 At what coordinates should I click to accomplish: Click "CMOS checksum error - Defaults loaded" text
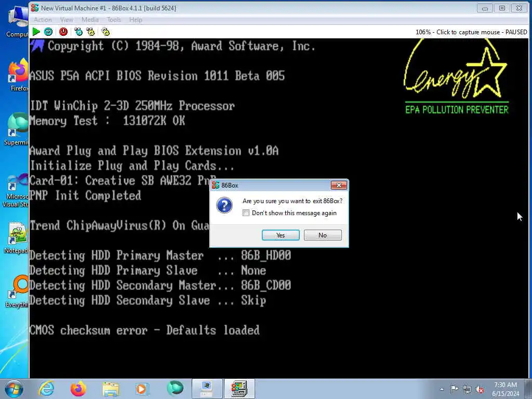(145, 330)
